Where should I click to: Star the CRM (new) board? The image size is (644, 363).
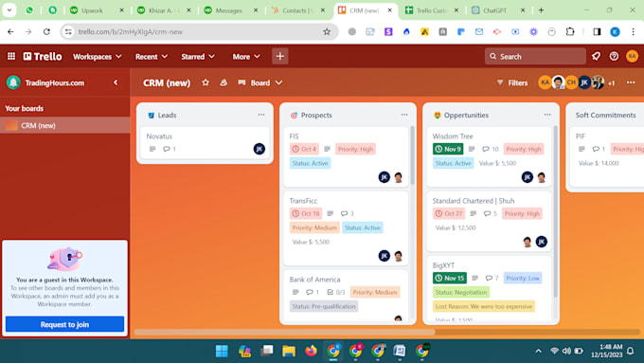click(206, 82)
